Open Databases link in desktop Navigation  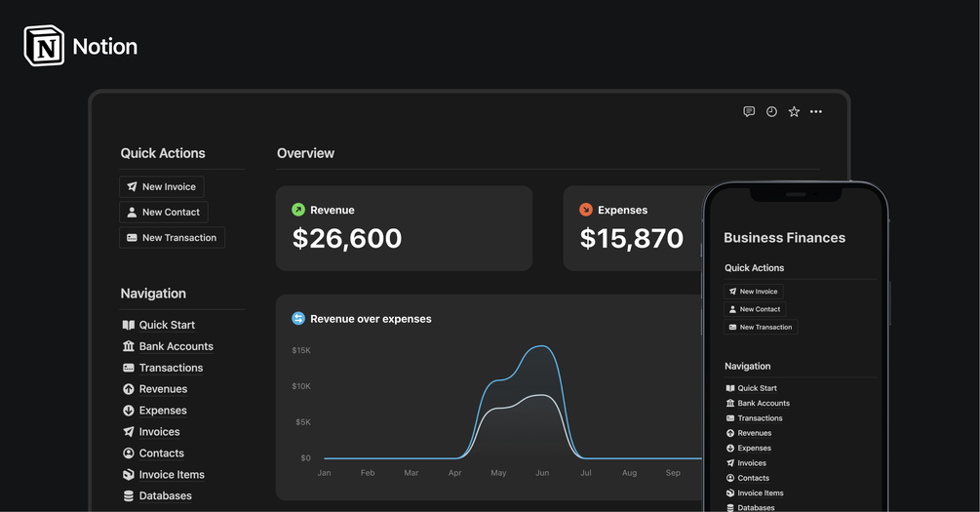(x=165, y=495)
